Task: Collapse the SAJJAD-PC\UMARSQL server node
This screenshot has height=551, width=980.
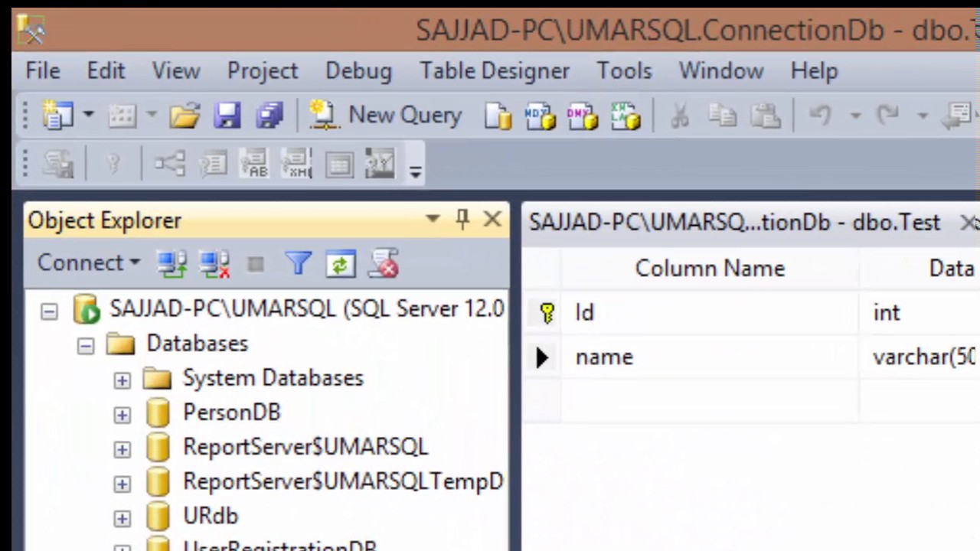Action: pos(49,311)
